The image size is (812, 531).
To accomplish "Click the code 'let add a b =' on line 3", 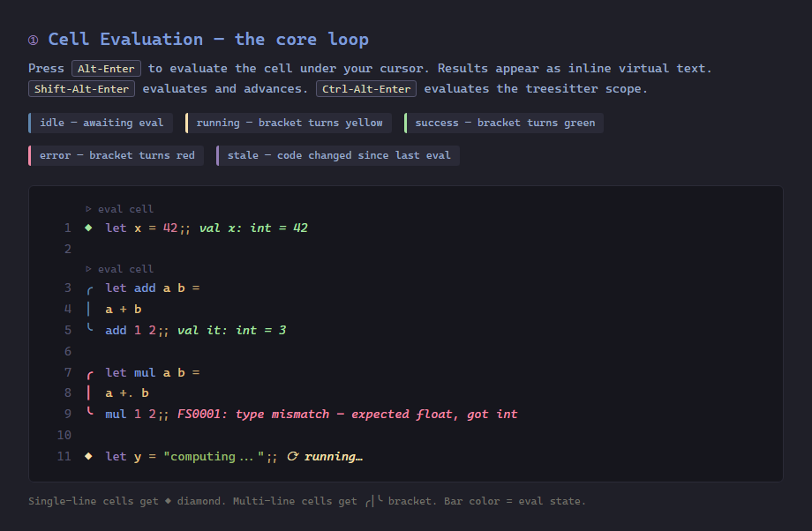I will tap(152, 288).
